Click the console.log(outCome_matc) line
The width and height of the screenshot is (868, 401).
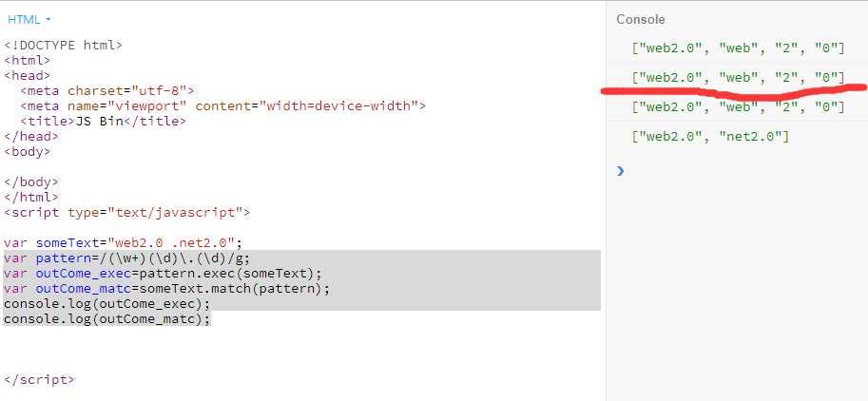click(107, 319)
